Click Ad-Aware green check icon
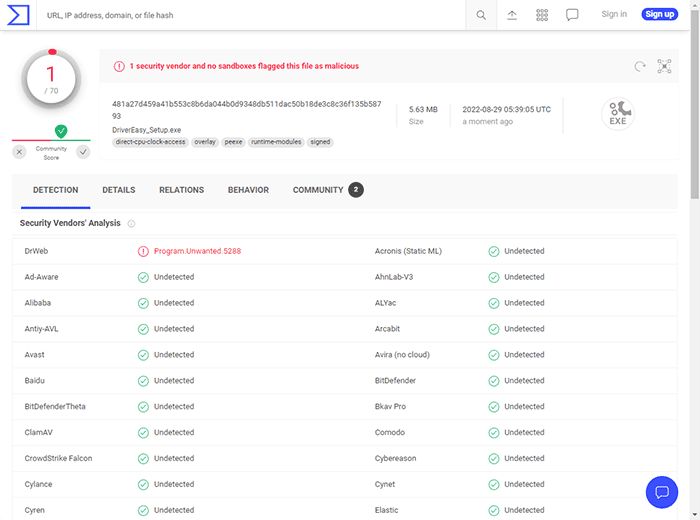Screen dimensions: 700x520 tap(143, 277)
